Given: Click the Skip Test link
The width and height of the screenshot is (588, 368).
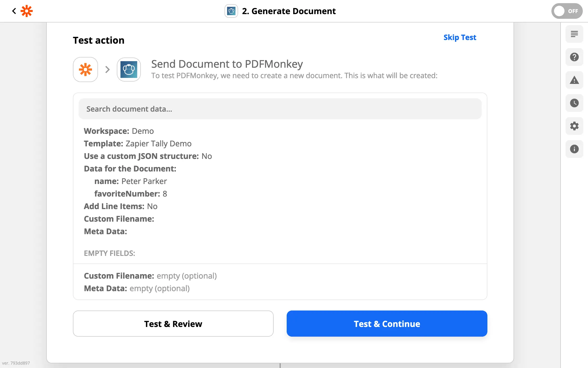Looking at the screenshot, I should (x=460, y=37).
